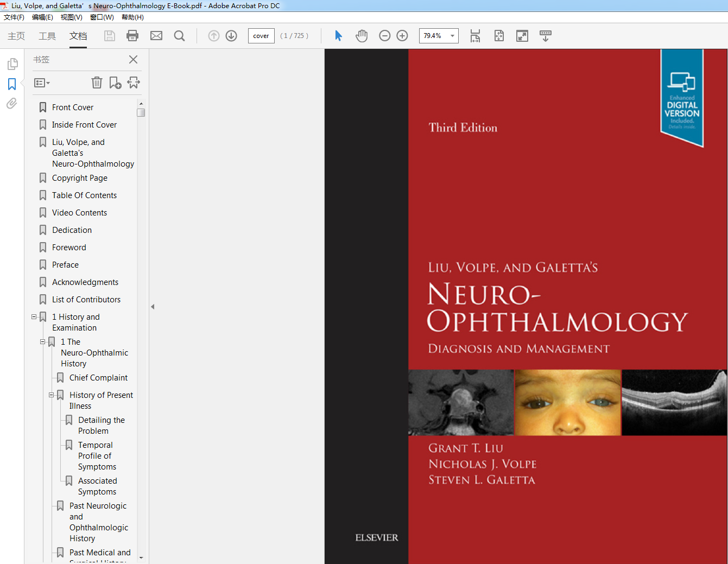This screenshot has height=564, width=728.
Task: Click the Zoom out minus icon
Action: pos(385,36)
